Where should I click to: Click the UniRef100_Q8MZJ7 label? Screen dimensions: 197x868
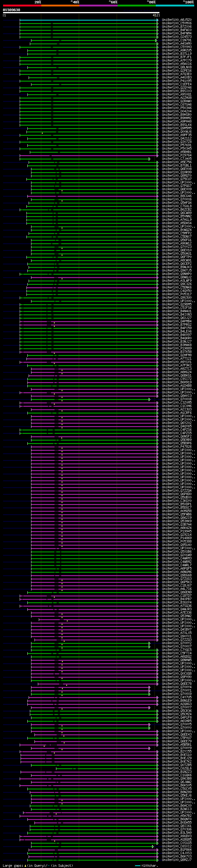point(177,860)
